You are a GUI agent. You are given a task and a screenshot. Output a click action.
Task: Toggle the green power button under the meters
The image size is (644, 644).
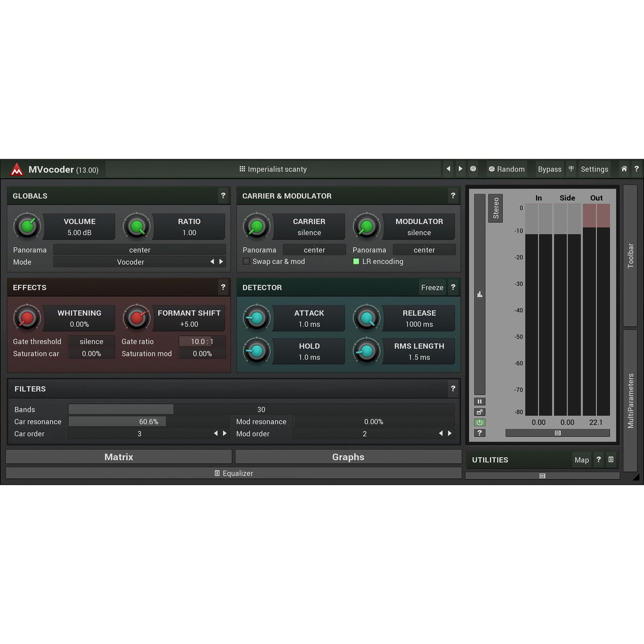(480, 422)
